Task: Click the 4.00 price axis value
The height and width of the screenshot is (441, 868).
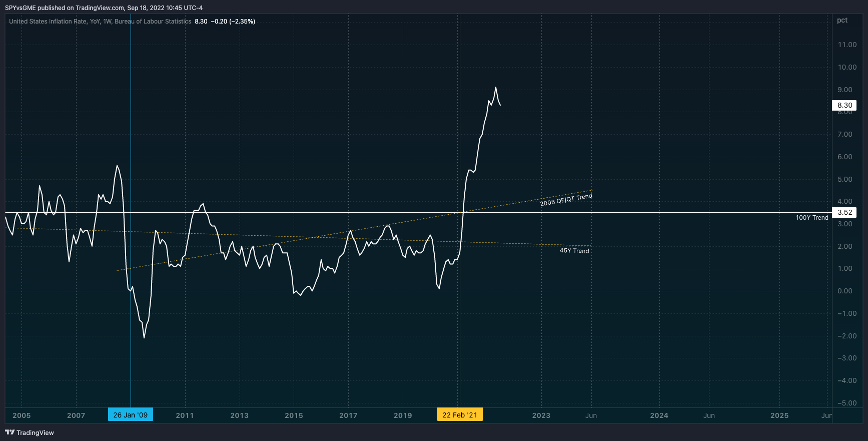Action: (x=845, y=201)
